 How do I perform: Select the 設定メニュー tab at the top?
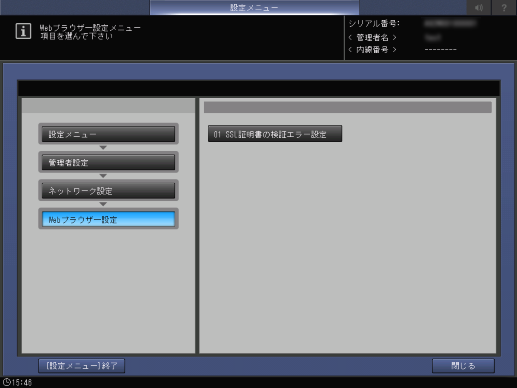pos(254,7)
